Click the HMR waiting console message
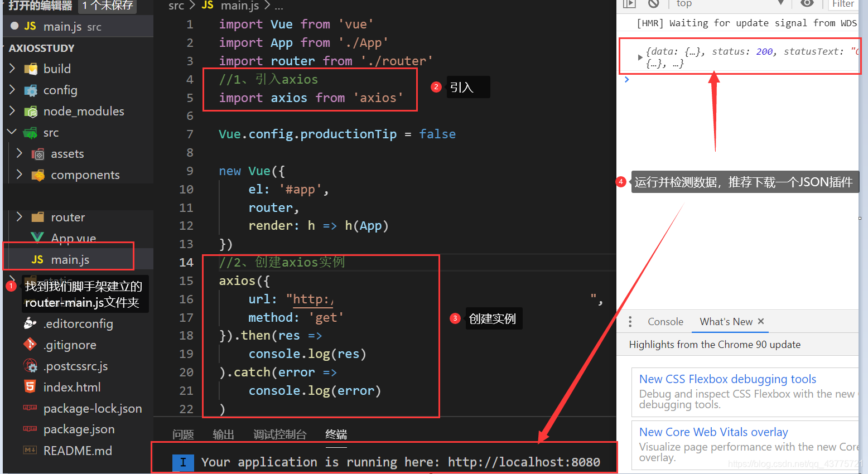Screen dimensions: 868x474 [746, 23]
